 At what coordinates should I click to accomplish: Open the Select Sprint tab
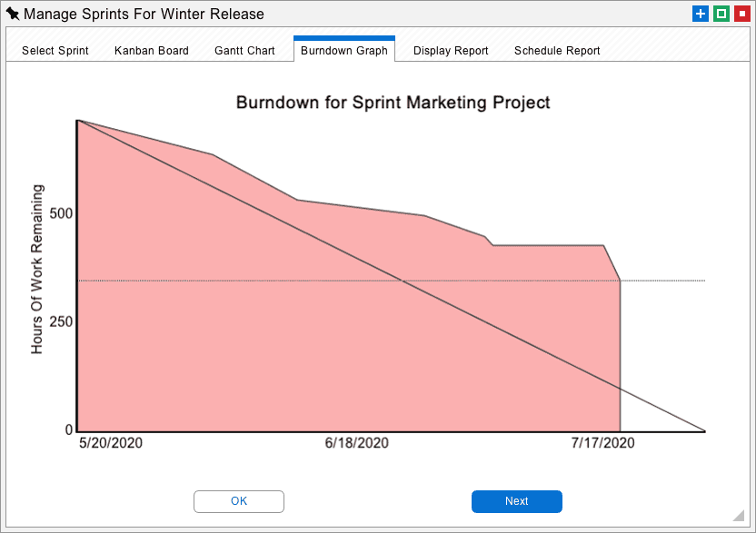point(55,51)
